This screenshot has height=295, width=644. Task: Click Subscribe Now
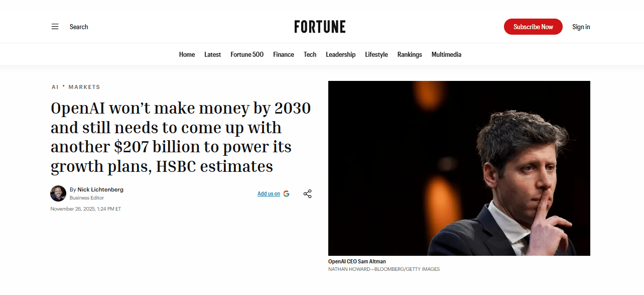[x=533, y=27]
